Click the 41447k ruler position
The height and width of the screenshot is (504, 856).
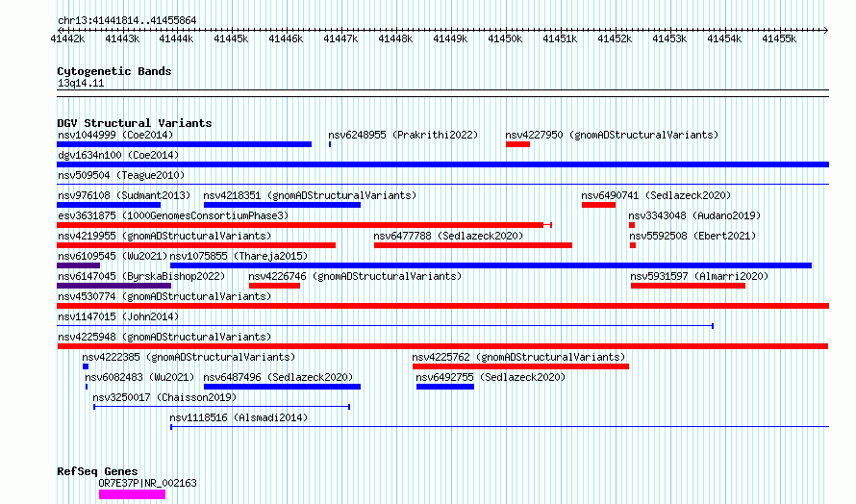tap(340, 38)
